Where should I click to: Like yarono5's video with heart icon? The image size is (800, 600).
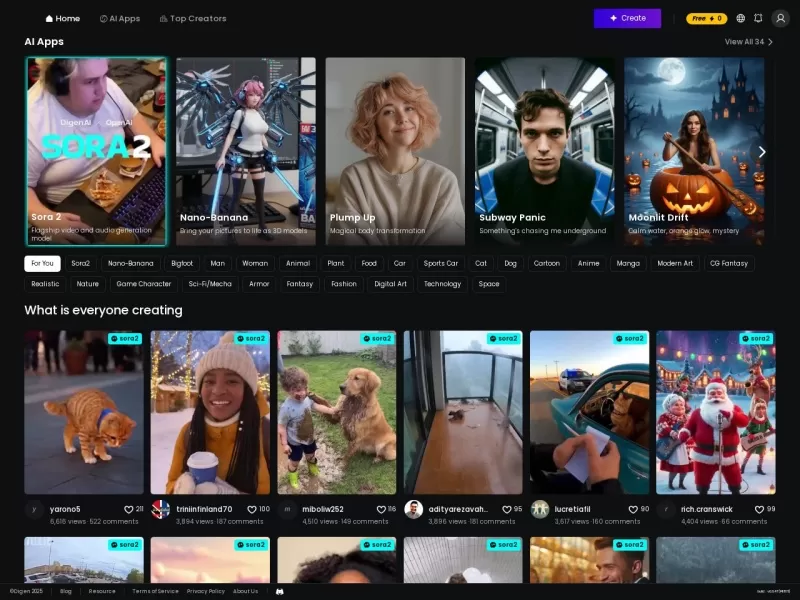tap(129, 509)
